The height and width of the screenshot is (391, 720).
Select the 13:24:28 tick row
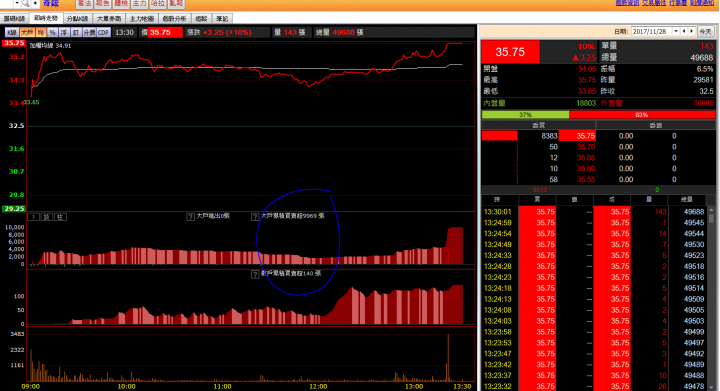[594, 266]
